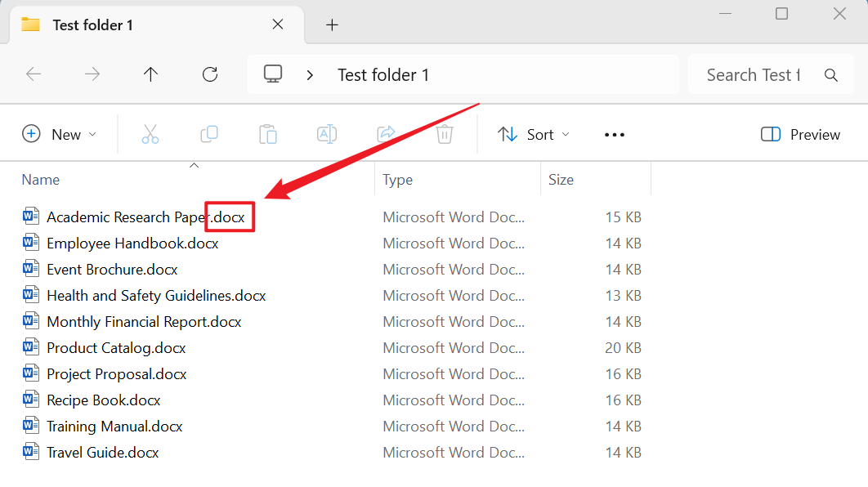Click the Share icon in toolbar
The height and width of the screenshot is (487, 868).
pyautogui.click(x=386, y=135)
